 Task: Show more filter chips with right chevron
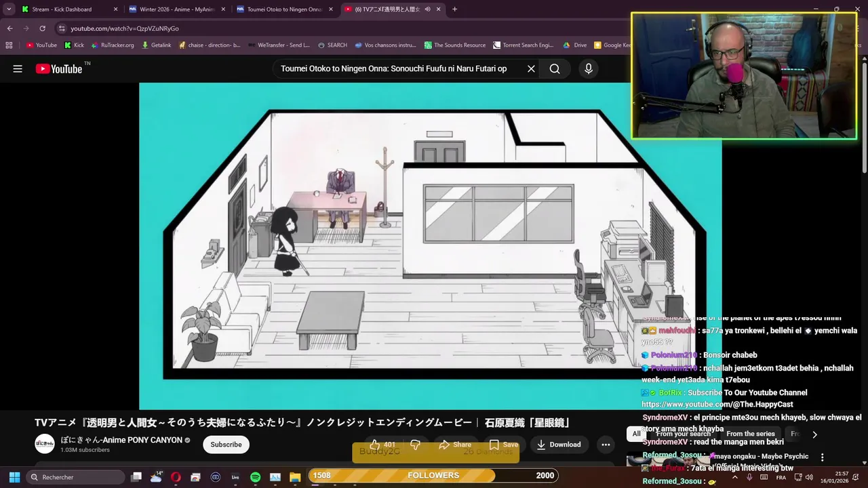coord(814,434)
